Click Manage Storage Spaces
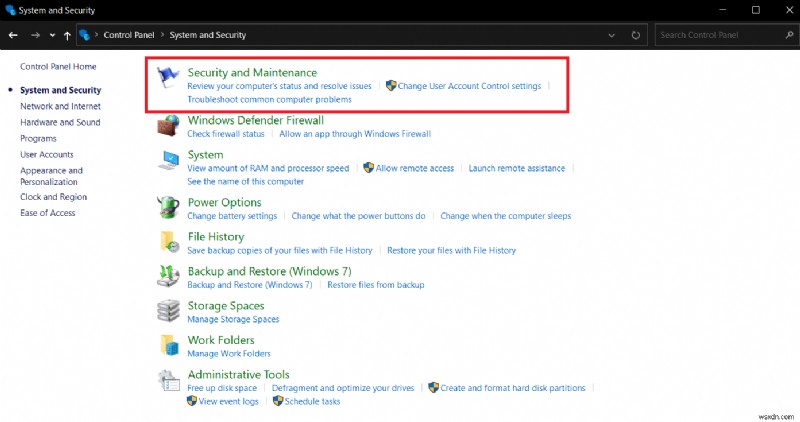This screenshot has height=422, width=800. (233, 319)
